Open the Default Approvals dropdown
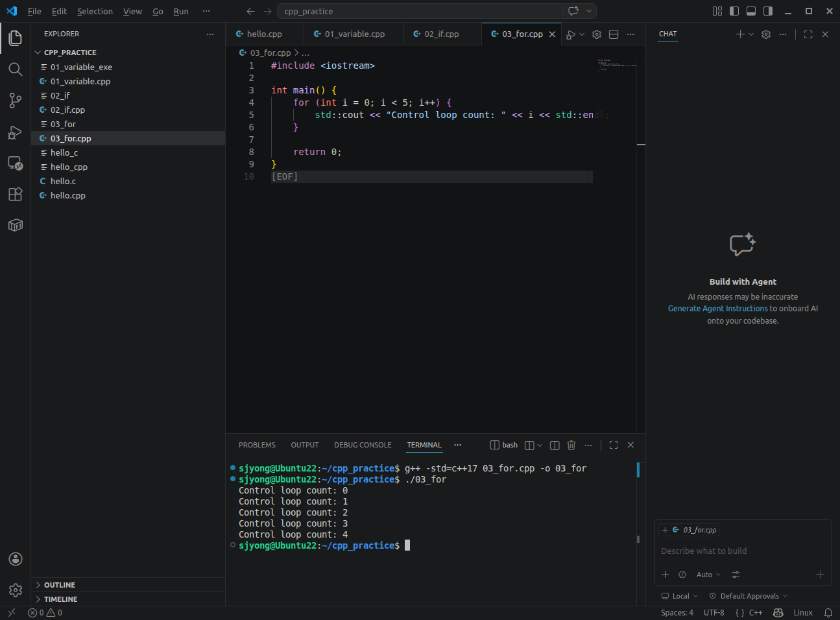840x620 pixels. pyautogui.click(x=748, y=596)
